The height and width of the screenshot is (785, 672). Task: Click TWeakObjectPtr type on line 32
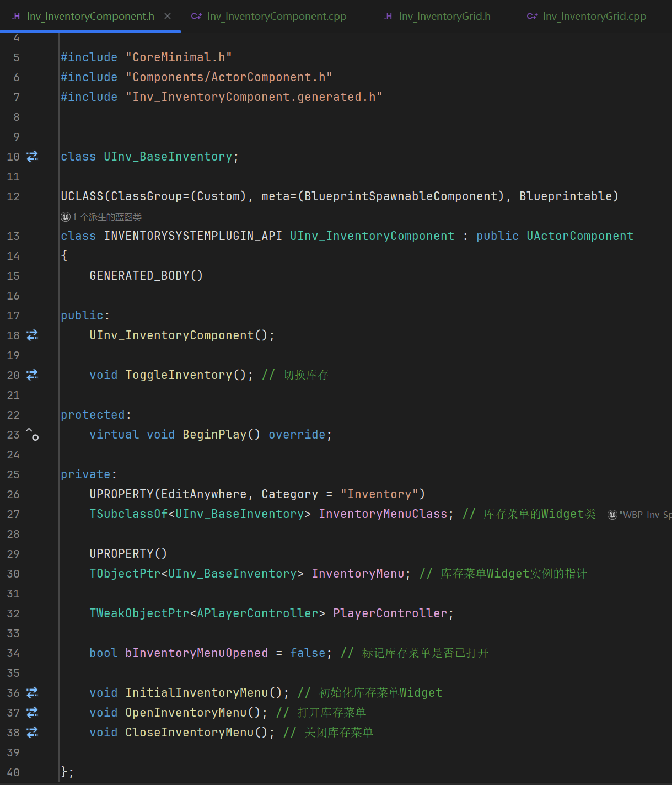point(139,613)
